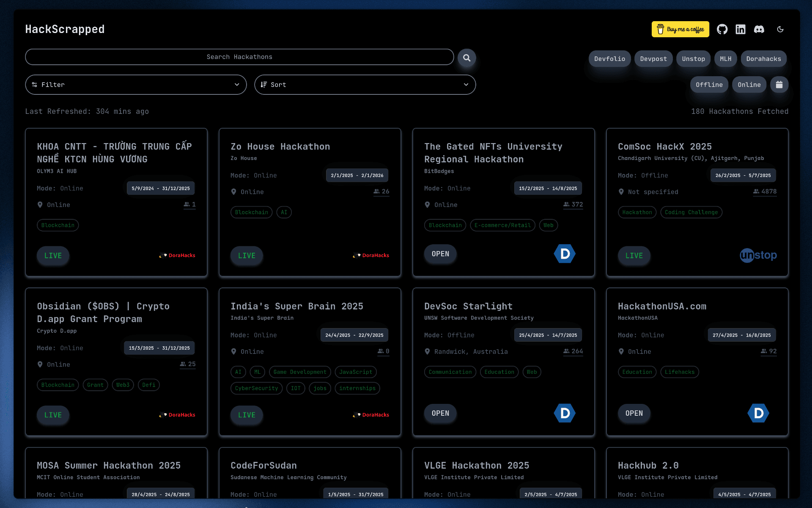Viewport: 812px width, 508px height.
Task: Click participants icon on Zo House showing 26
Action: tap(376, 191)
